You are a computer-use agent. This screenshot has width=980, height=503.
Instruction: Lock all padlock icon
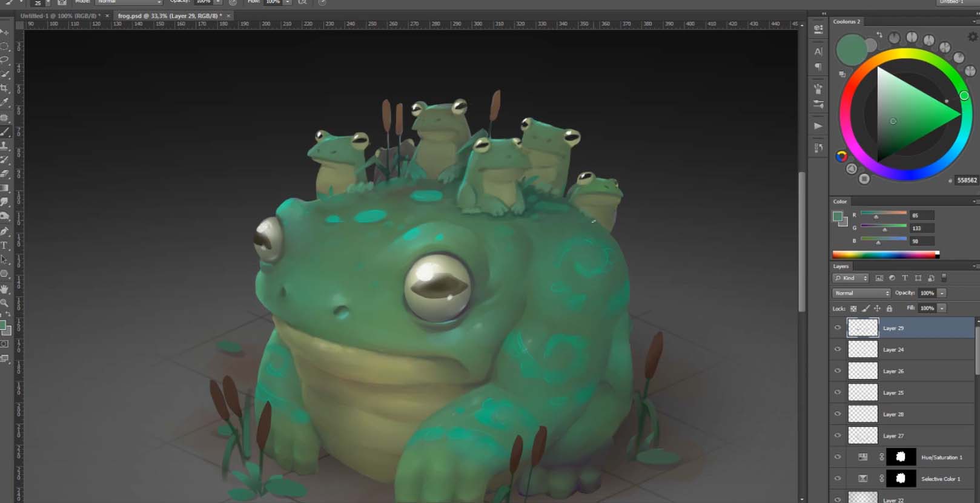pos(889,309)
